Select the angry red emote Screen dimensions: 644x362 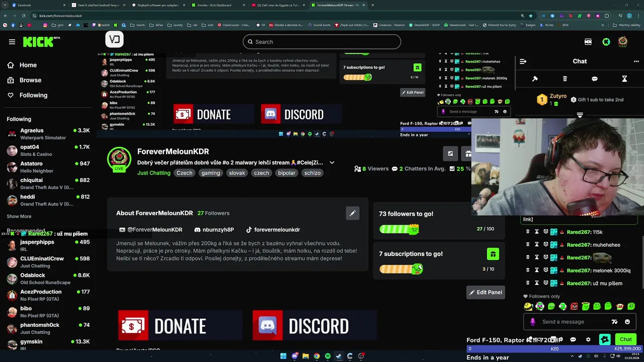[x=574, y=306]
